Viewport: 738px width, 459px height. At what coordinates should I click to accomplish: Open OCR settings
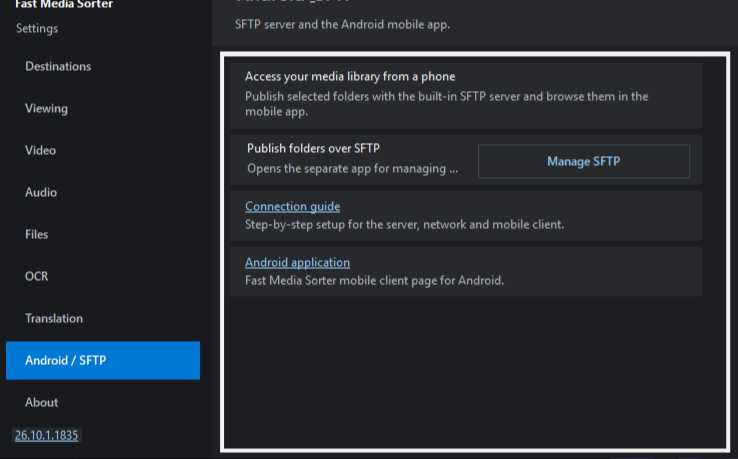[x=103, y=276]
